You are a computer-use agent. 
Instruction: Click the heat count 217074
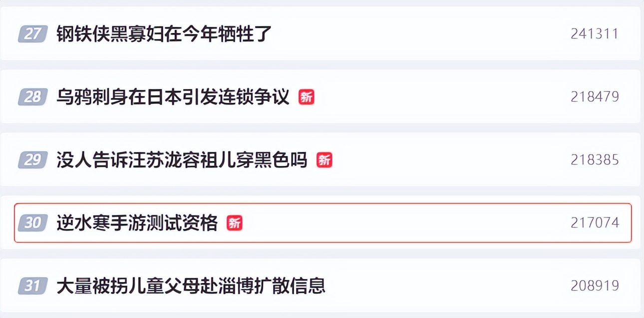coord(595,222)
